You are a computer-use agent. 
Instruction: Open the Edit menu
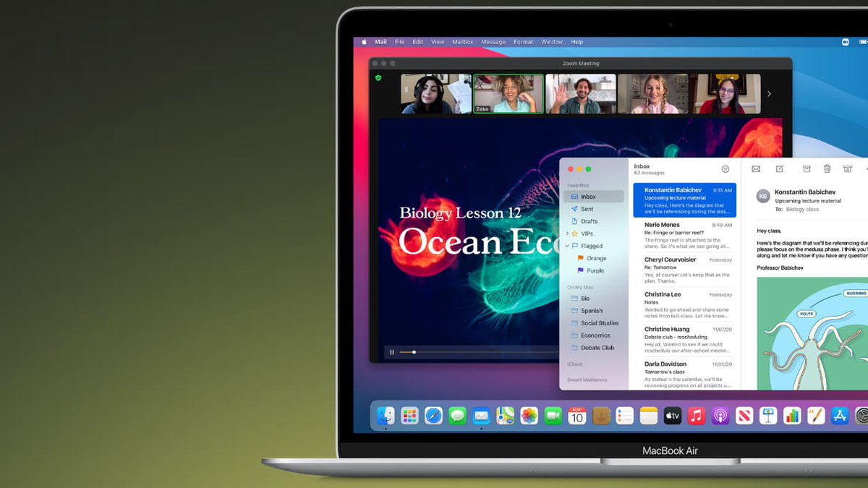pos(418,42)
